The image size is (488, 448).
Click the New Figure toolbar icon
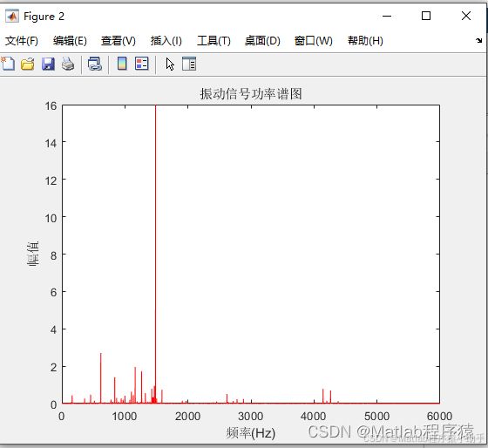click(x=8, y=64)
